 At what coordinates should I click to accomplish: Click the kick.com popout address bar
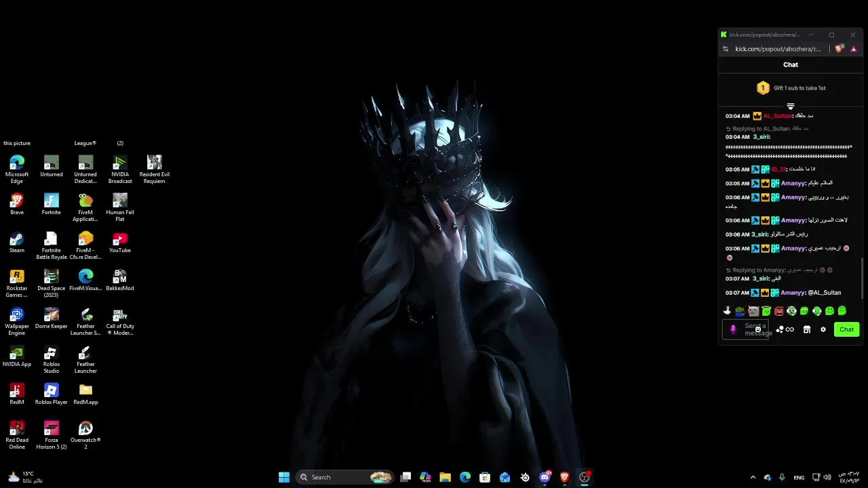(778, 49)
